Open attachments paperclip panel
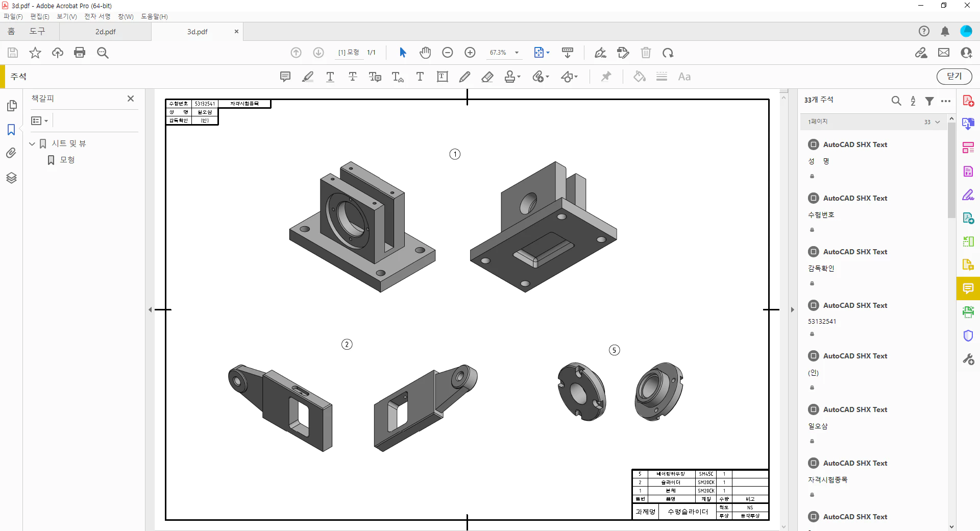 pyautogui.click(x=11, y=153)
